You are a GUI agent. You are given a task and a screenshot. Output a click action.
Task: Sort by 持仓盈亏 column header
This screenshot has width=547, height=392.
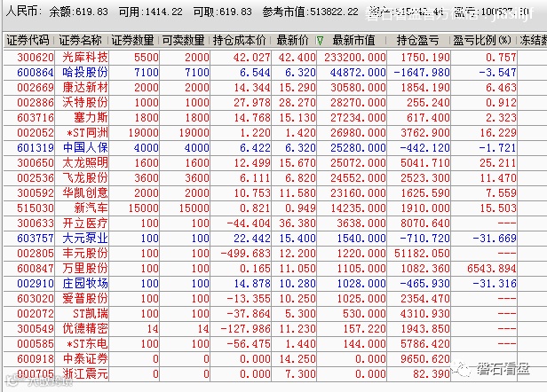[x=417, y=41]
